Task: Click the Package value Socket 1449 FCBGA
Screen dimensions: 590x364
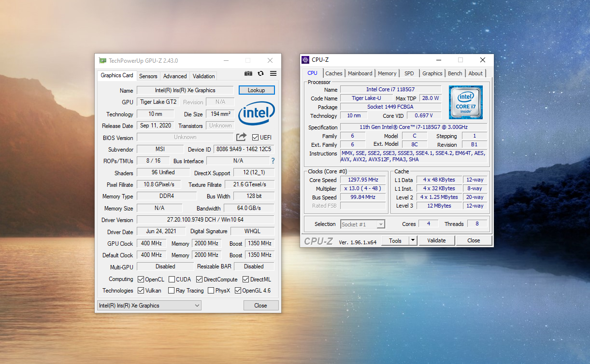Action: tap(390, 107)
